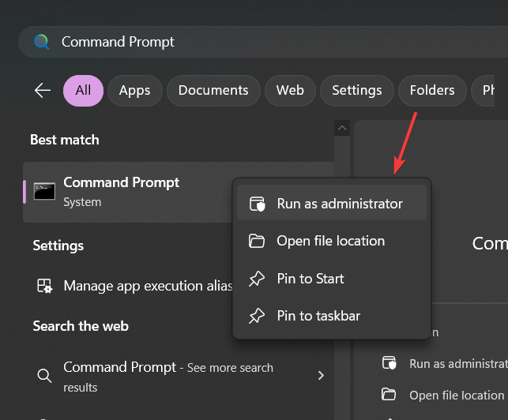The height and width of the screenshot is (420, 508).
Task: Click the pin icon beside Pin to Start
Action: [257, 279]
